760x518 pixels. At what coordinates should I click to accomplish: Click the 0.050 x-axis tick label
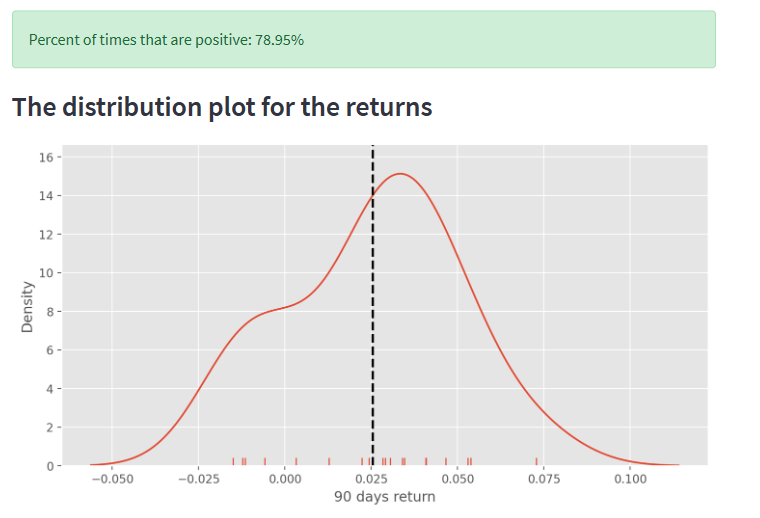[x=458, y=479]
